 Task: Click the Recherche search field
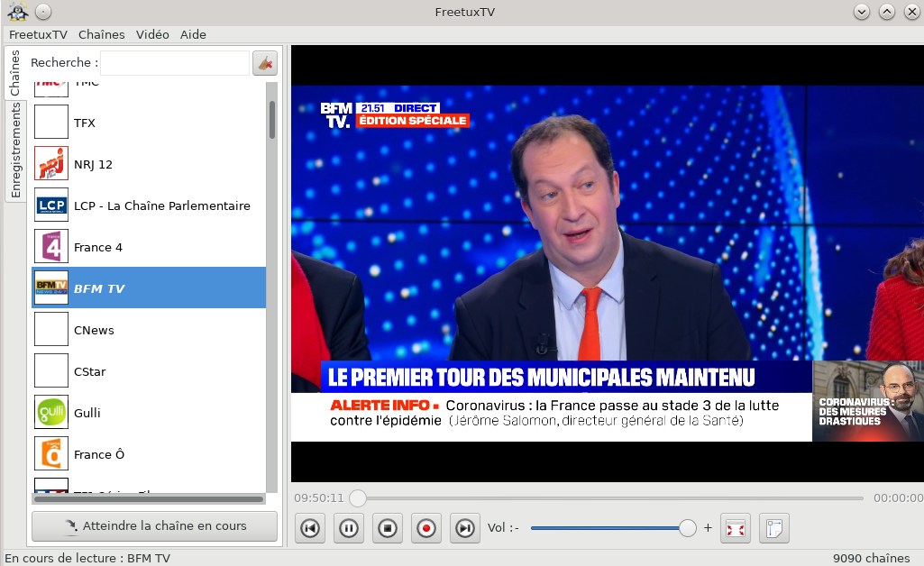tap(175, 63)
